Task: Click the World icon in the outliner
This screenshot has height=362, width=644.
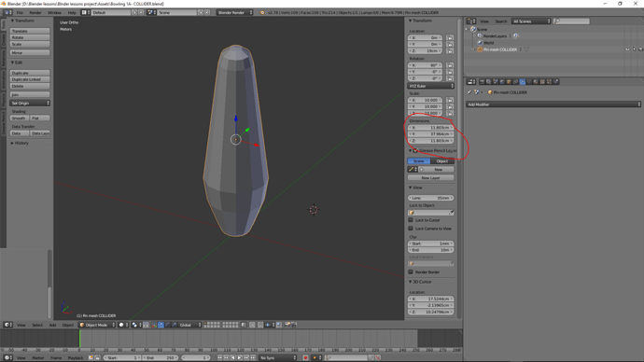Action: click(480, 43)
